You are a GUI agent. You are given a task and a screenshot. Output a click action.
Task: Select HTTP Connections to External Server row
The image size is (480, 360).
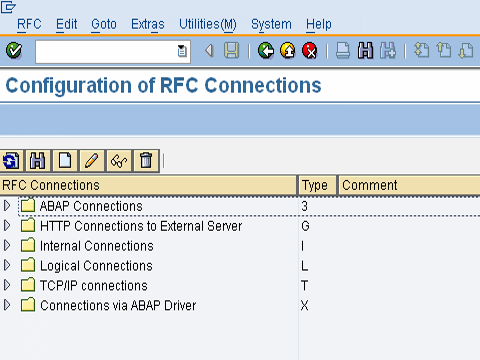point(240,226)
